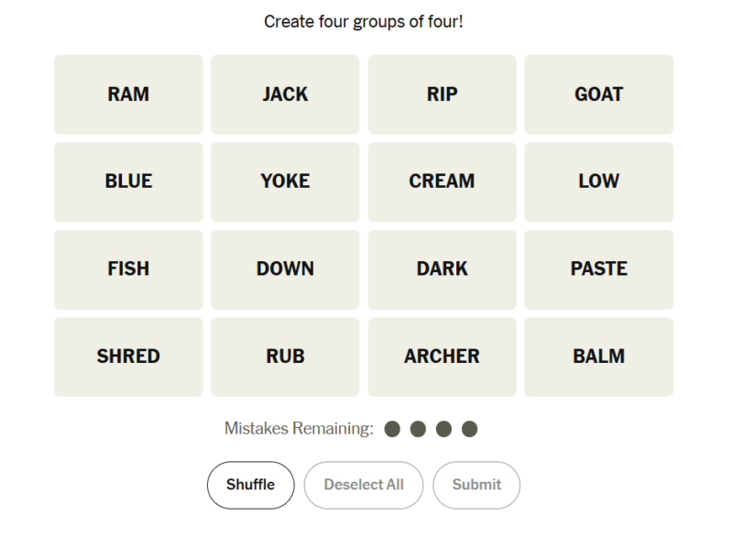Pick the FISH word tile

point(128,269)
